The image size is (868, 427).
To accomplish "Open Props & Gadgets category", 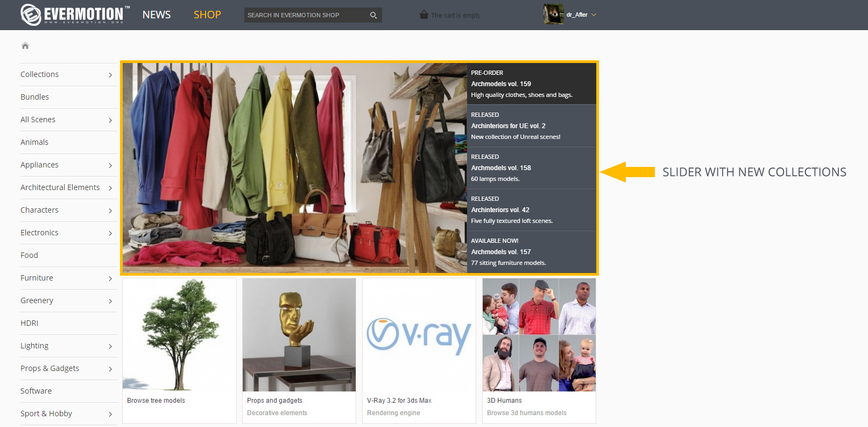I will point(50,368).
